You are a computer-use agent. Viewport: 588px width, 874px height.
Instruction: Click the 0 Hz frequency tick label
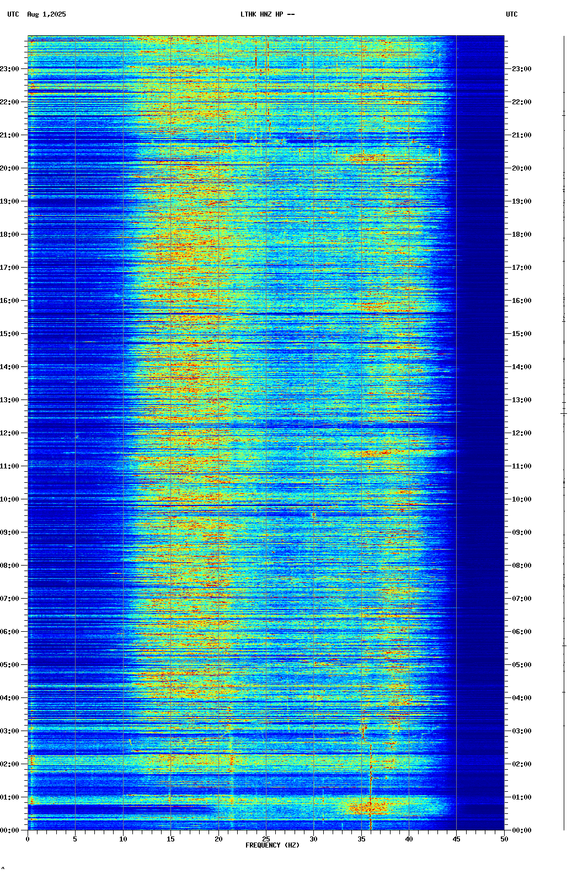click(x=28, y=839)
